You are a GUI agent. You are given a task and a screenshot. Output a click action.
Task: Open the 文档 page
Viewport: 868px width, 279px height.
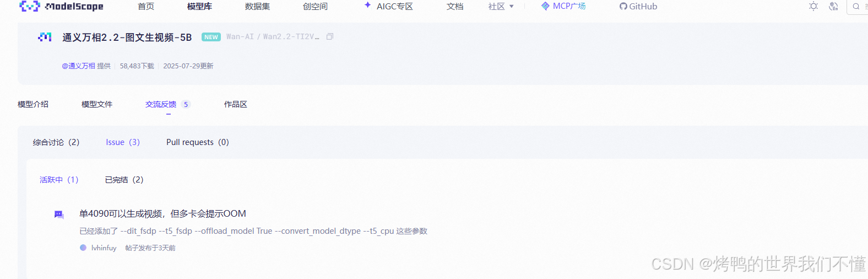pos(455,7)
